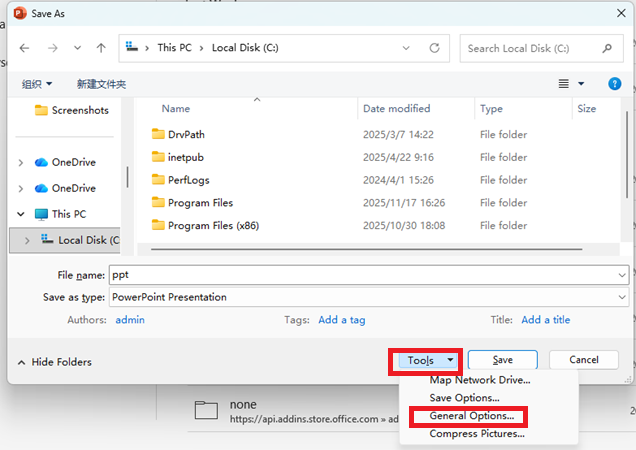Select the DrvPath folder
The image size is (636, 450).
coord(178,134)
